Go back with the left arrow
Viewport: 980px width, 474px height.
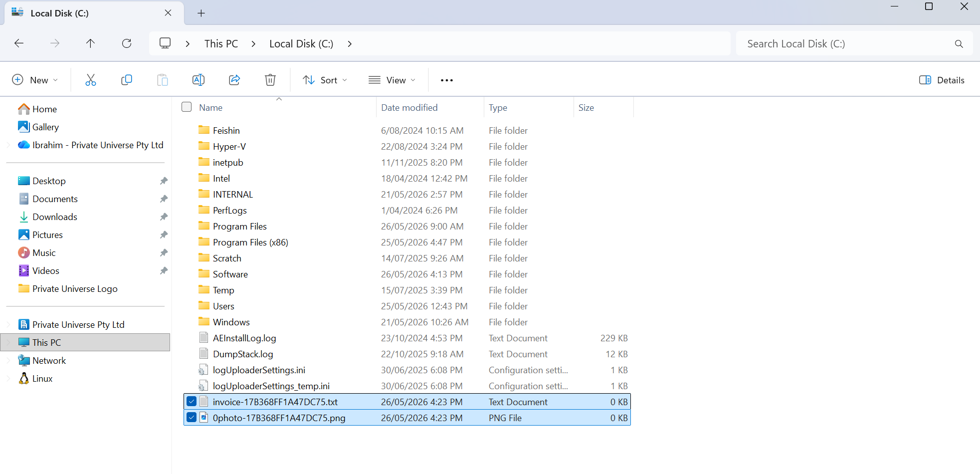click(19, 43)
